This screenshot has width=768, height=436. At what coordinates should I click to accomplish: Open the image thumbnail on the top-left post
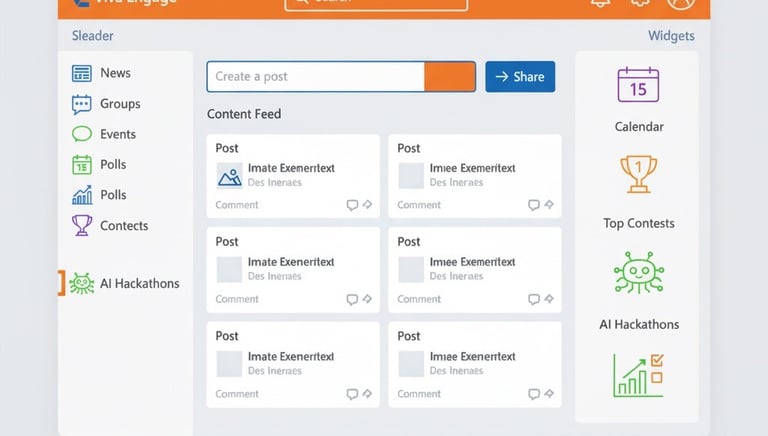230,176
